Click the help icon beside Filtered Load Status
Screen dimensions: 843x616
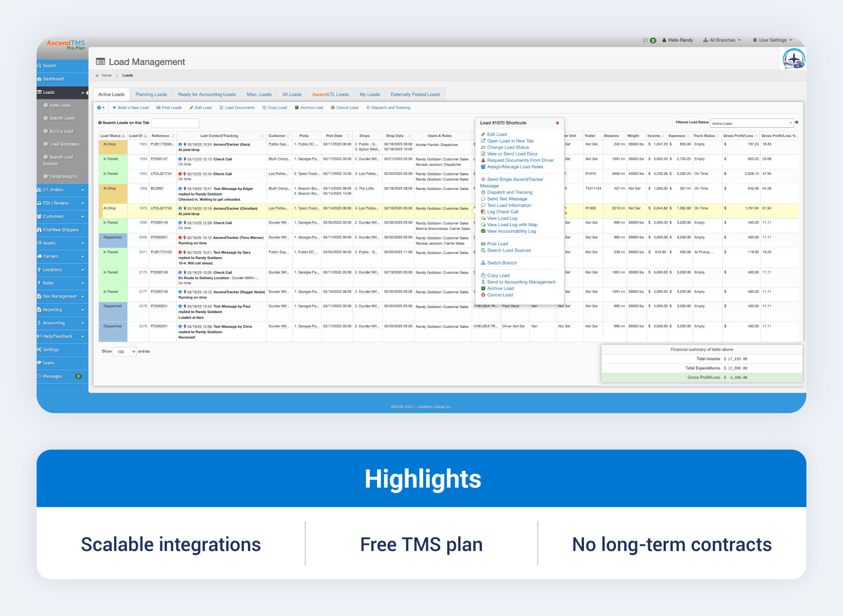pyautogui.click(x=797, y=123)
